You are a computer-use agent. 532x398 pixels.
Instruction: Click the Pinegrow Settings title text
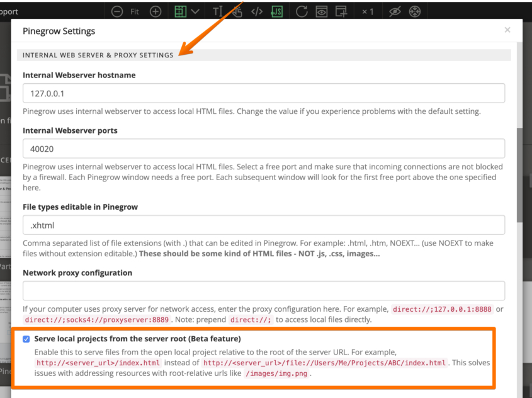(x=59, y=31)
